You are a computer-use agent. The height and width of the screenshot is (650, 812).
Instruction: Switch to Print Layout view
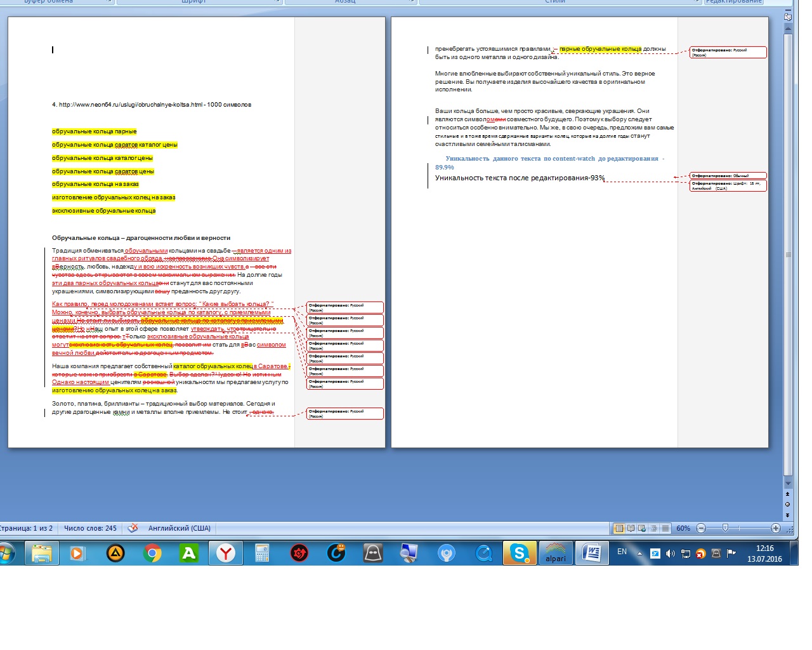tap(619, 528)
